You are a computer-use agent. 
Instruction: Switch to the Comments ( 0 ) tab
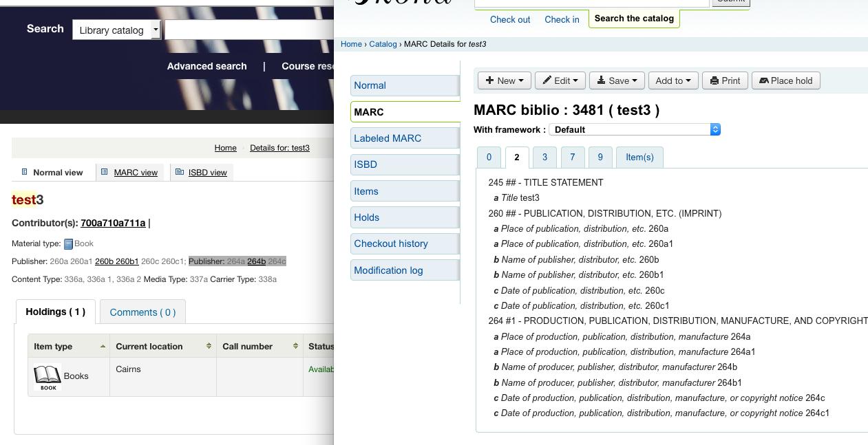(142, 312)
